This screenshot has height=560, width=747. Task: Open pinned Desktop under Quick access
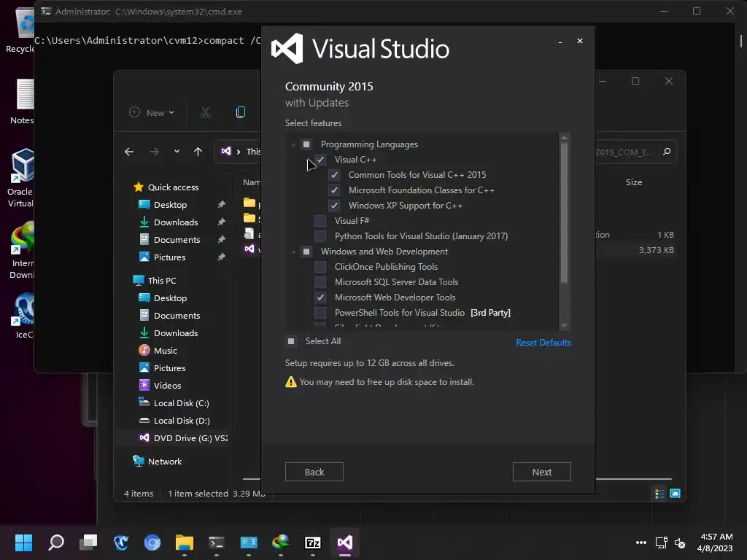(x=170, y=205)
